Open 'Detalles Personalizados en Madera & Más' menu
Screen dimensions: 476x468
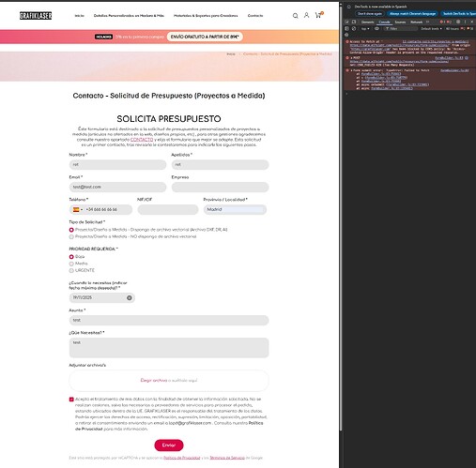pos(129,16)
